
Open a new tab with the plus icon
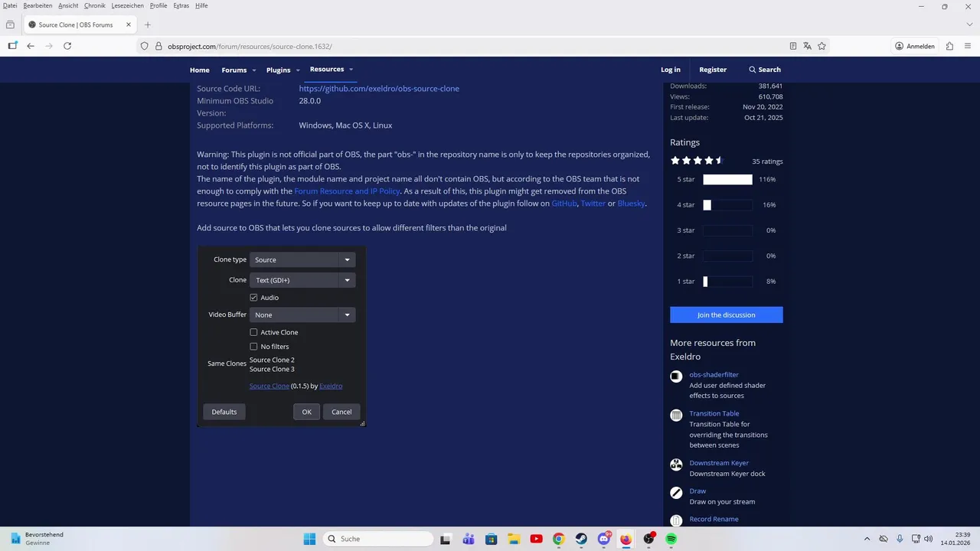click(148, 24)
